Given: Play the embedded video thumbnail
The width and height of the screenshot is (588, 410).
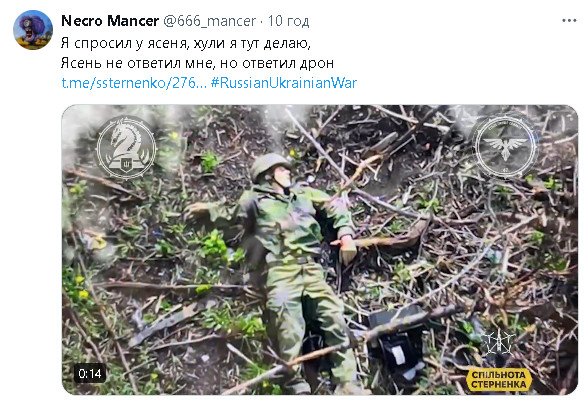Looking at the screenshot, I should 320,250.
